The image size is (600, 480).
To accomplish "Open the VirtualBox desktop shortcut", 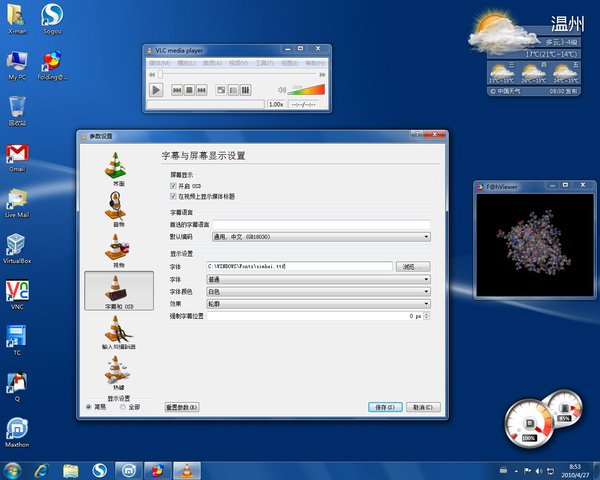I will (x=17, y=249).
